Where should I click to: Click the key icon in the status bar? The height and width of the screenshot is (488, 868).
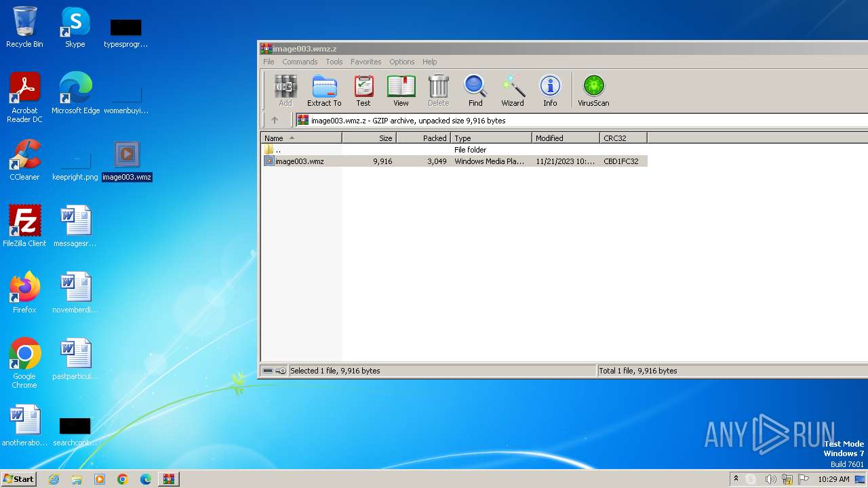coord(281,371)
